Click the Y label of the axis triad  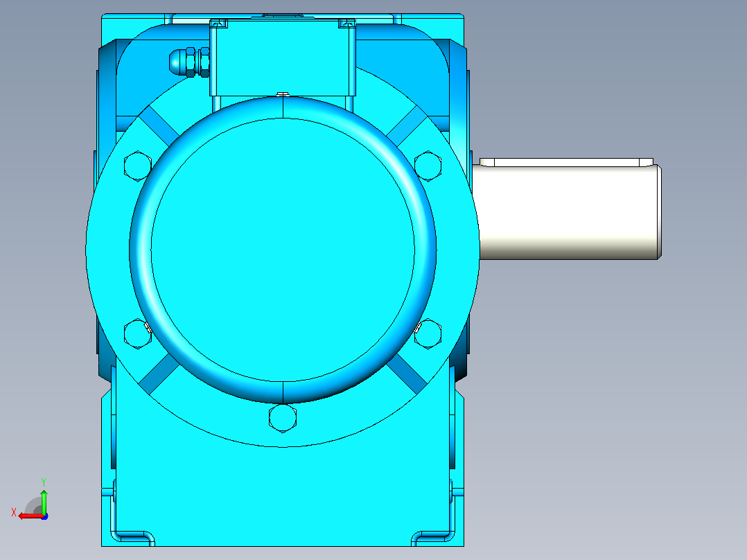point(44,482)
